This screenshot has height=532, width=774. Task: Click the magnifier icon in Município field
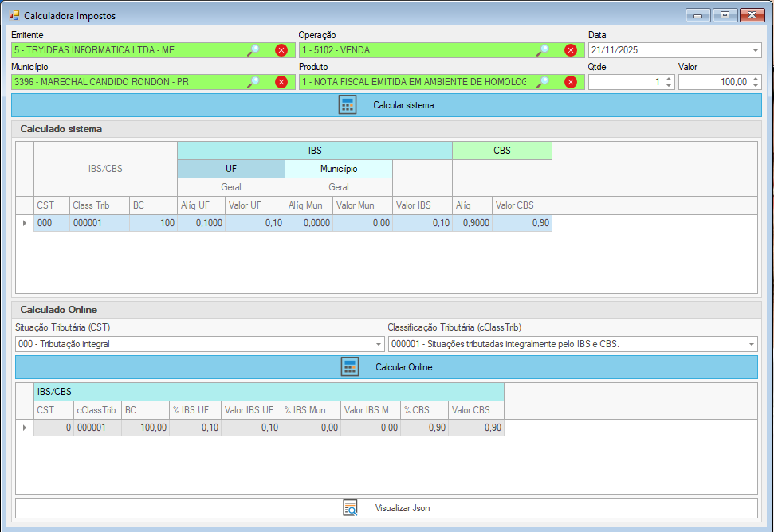pos(253,82)
